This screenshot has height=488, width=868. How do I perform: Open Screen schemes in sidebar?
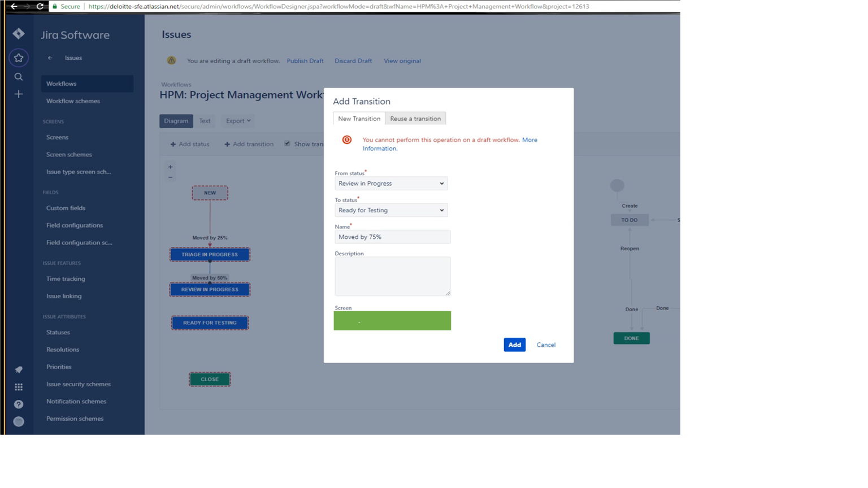click(x=69, y=155)
